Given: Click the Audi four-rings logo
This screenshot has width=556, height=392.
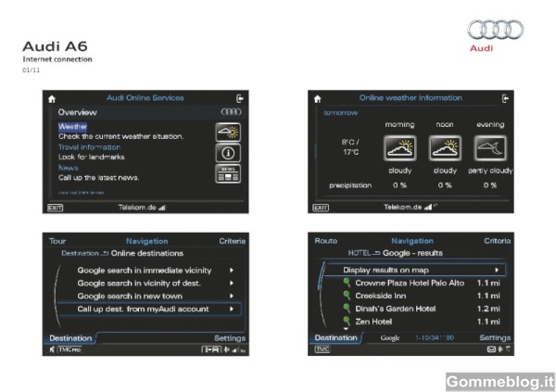Looking at the screenshot, I should point(496,30).
